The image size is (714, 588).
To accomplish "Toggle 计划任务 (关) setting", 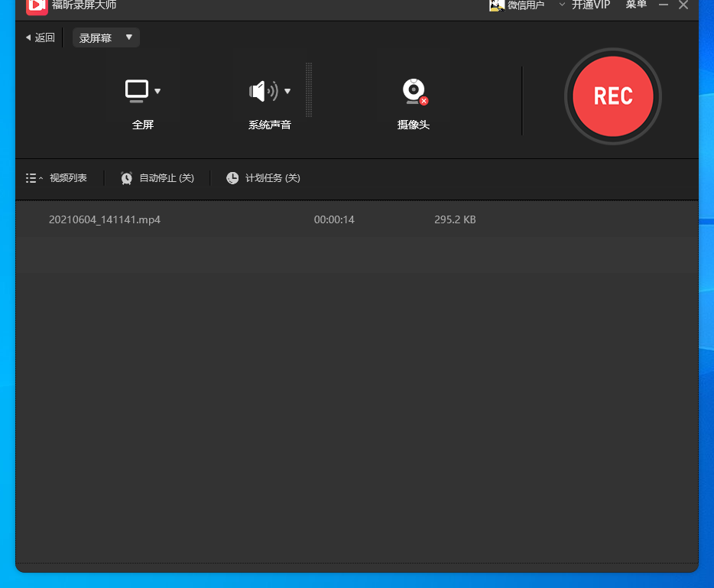I will tap(272, 178).
